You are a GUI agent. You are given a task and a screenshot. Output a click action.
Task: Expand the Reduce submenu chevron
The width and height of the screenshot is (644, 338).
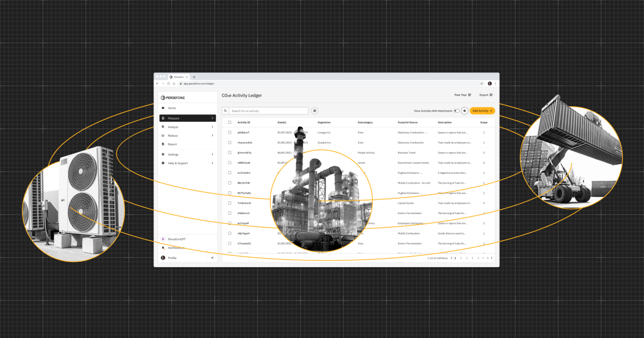[x=213, y=136]
